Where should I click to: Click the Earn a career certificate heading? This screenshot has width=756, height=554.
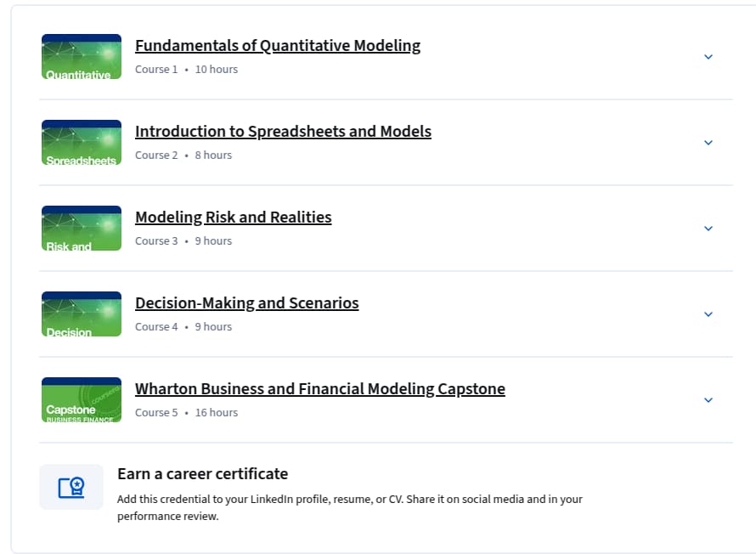click(x=202, y=473)
